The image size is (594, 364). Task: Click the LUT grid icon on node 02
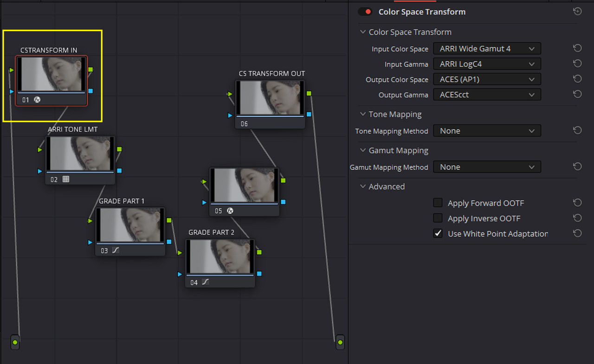[x=66, y=179]
